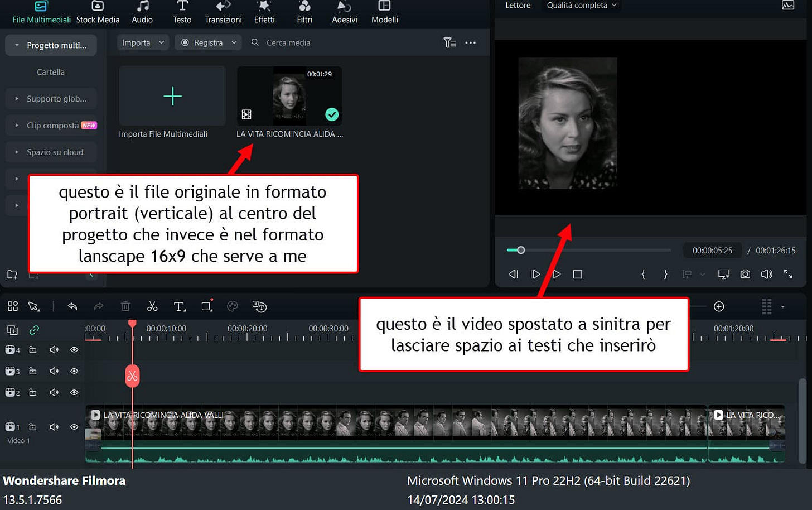This screenshot has width=812, height=510.
Task: Take a snapshot with the camera icon
Action: point(745,274)
